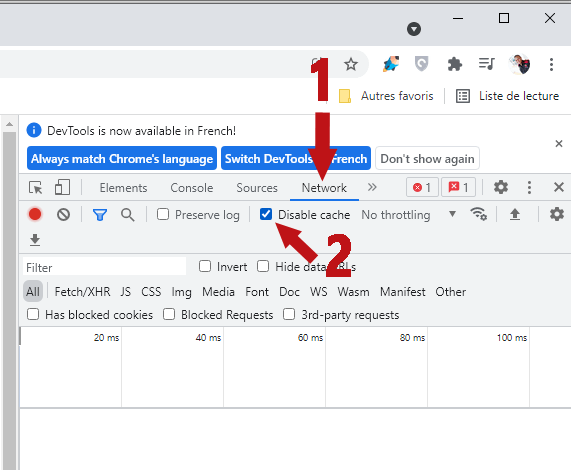Enable Preserve log checkbox
The height and width of the screenshot is (470, 571).
pyautogui.click(x=163, y=214)
